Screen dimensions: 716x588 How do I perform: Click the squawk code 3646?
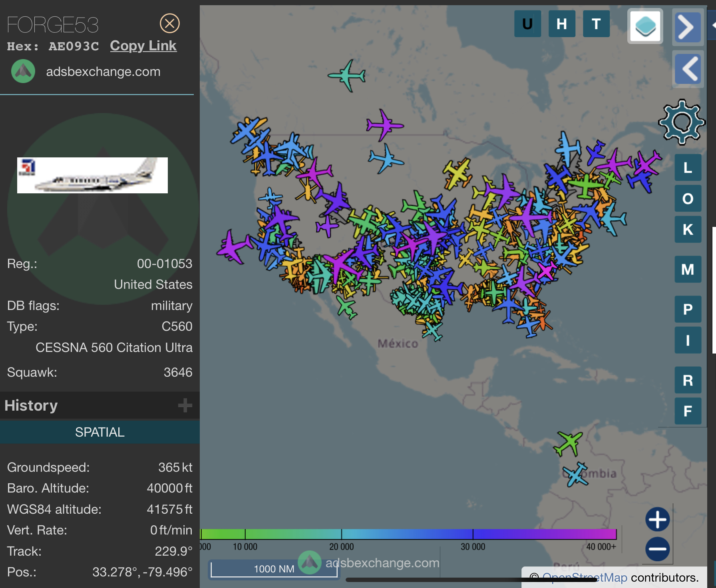178,372
